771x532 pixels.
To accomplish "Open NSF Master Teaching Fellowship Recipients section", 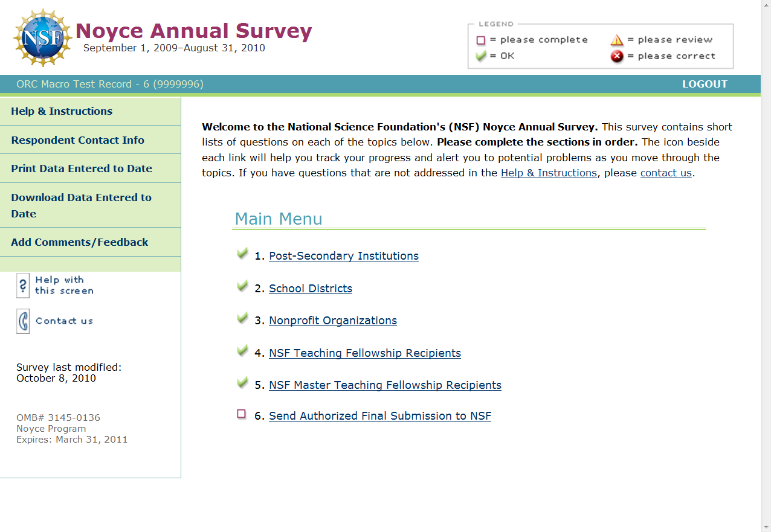I will [385, 385].
